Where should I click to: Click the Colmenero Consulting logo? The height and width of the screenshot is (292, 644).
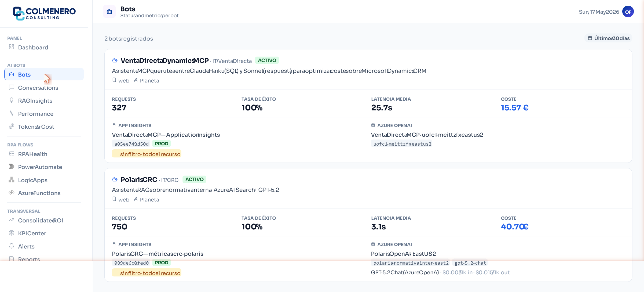click(x=44, y=13)
